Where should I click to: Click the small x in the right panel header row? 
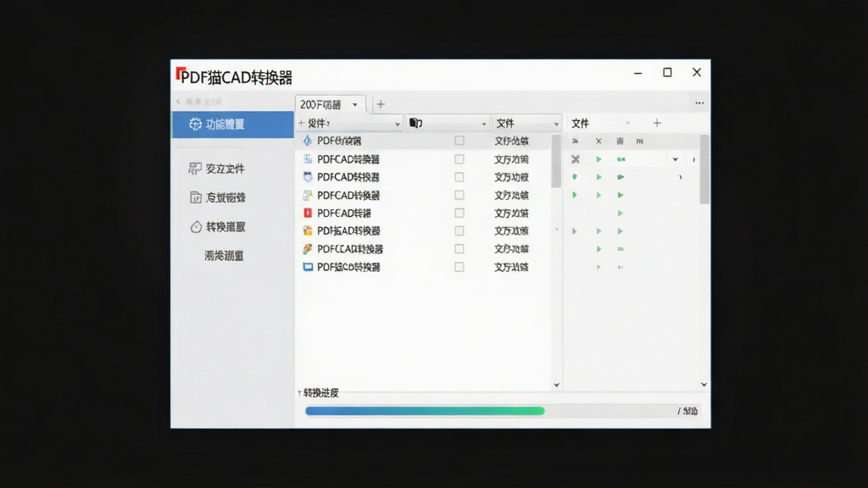pos(598,141)
